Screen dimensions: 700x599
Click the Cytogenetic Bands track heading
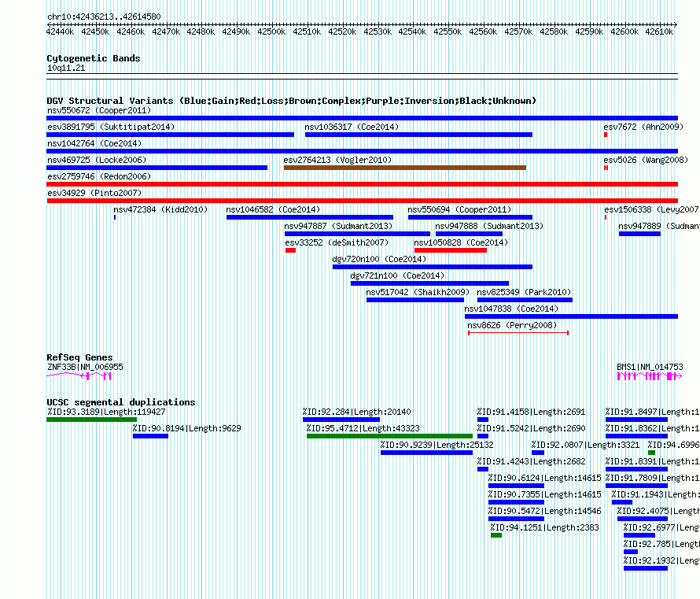94,58
